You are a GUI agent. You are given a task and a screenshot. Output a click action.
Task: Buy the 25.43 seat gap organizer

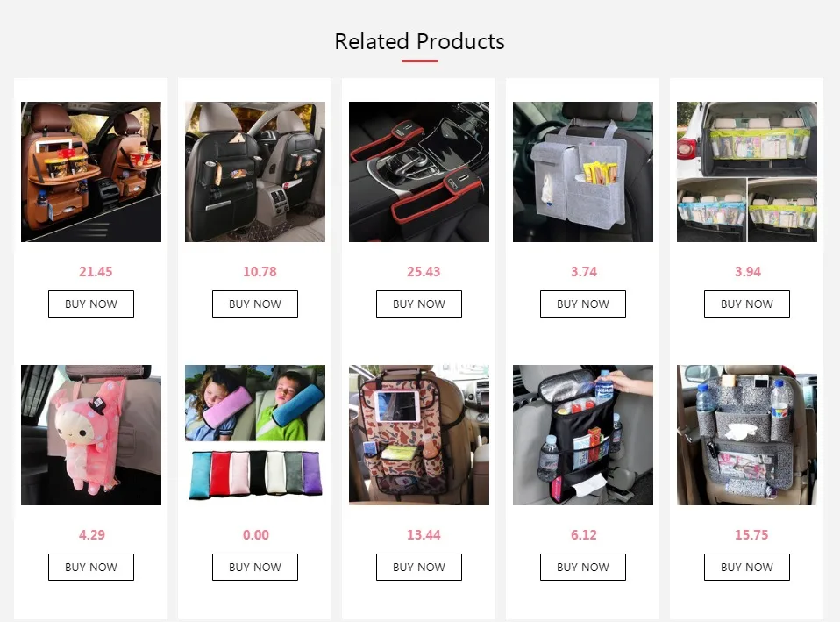pos(419,304)
